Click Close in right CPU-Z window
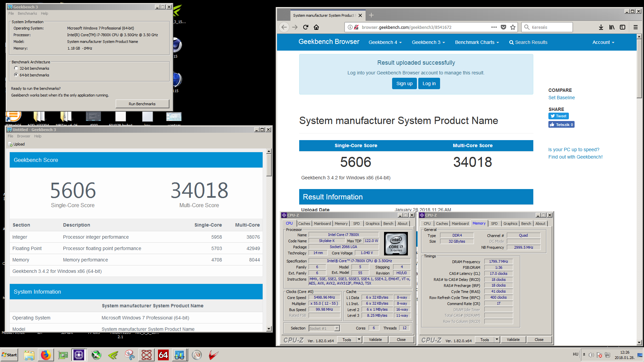644x362 pixels. pos(539,340)
